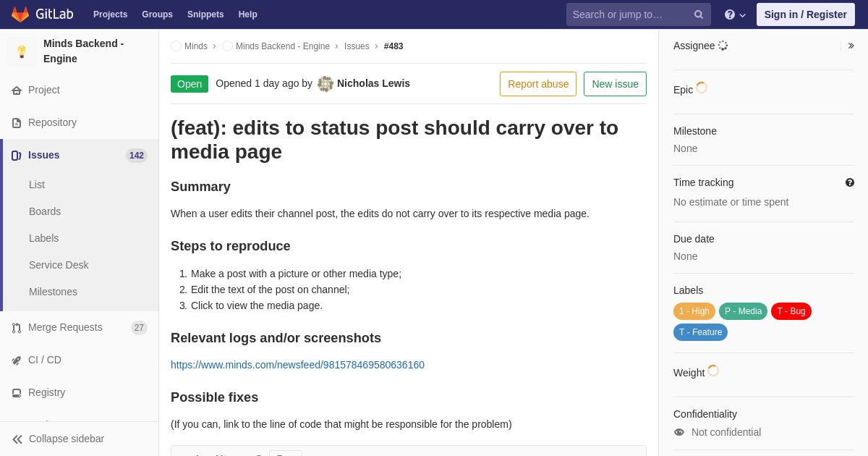Open Minds Backend - Engine project title
Image resolution: width=868 pixels, height=456 pixels.
(x=83, y=51)
